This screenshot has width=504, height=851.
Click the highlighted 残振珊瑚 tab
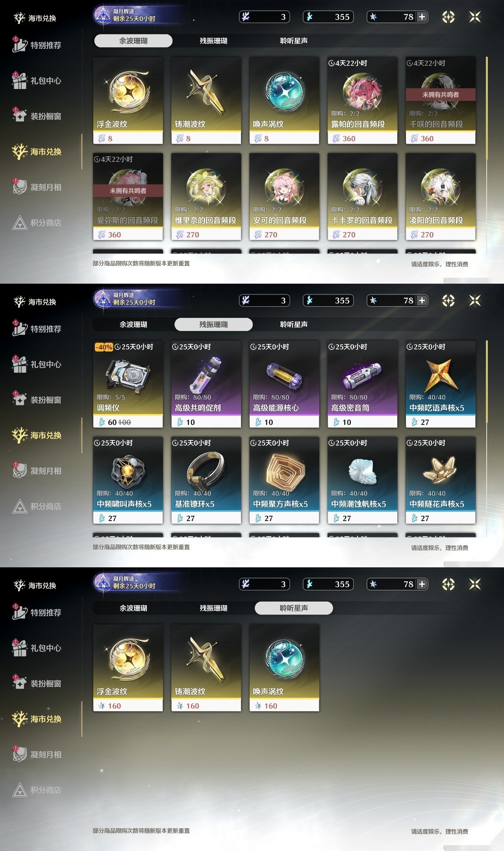pyautogui.click(x=213, y=324)
